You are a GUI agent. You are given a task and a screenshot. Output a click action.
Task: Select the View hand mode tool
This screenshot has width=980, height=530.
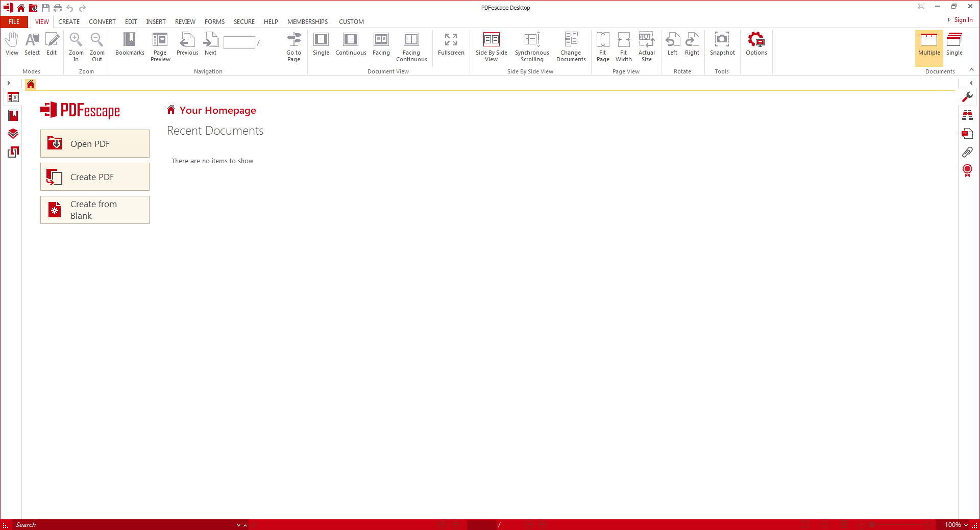pos(12,44)
